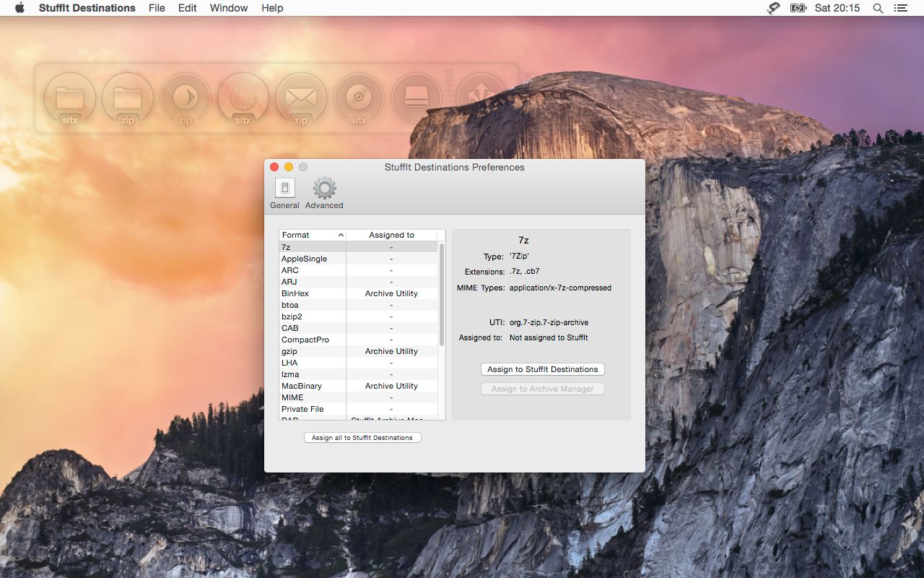
Task: Select the btoa format row
Action: click(x=359, y=305)
